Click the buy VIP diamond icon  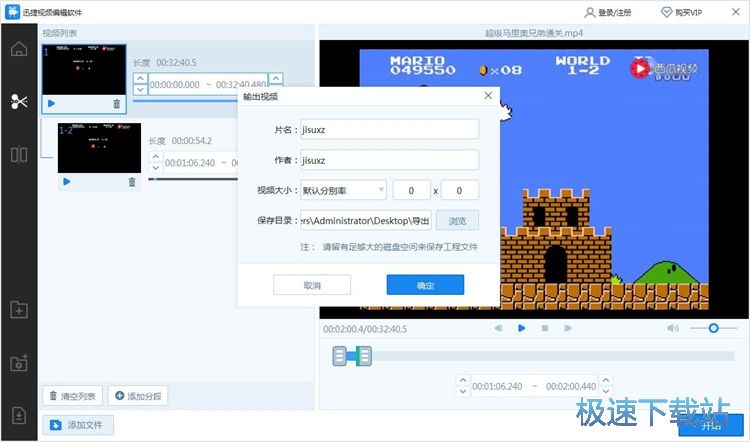[x=666, y=12]
